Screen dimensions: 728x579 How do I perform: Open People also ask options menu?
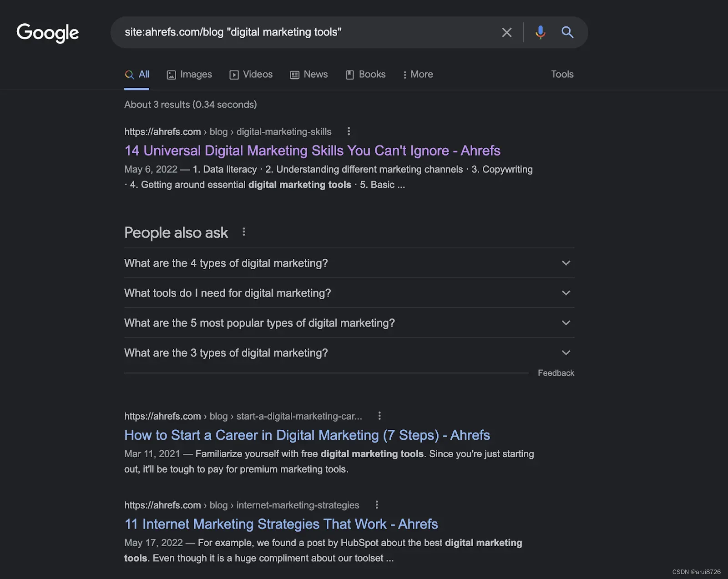point(244,232)
